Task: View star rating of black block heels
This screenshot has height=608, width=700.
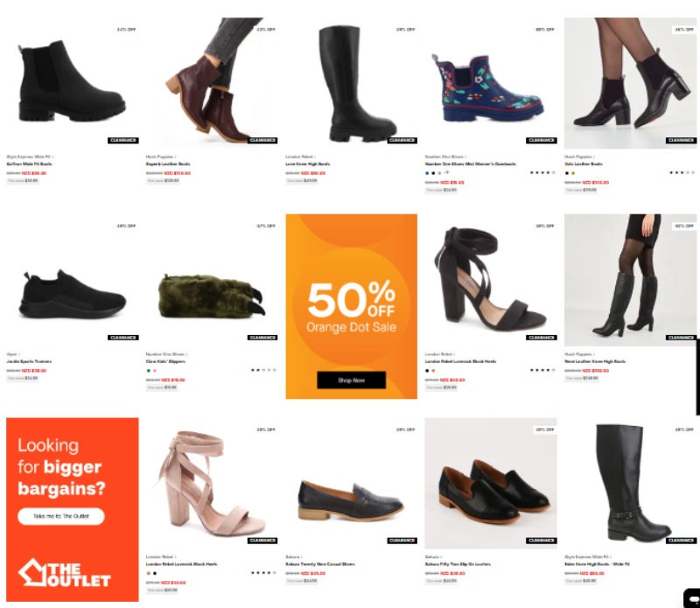Action: [x=542, y=370]
